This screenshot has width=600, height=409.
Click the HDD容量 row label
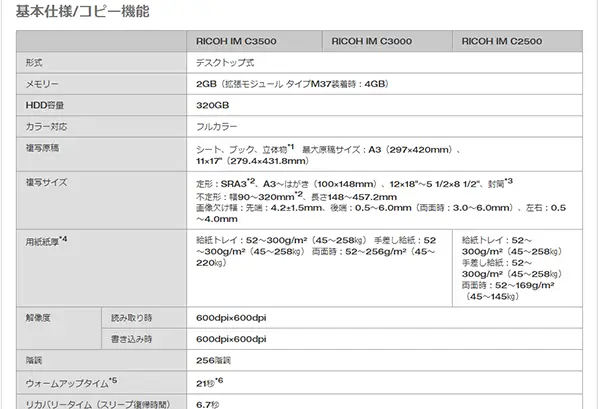pos(101,105)
